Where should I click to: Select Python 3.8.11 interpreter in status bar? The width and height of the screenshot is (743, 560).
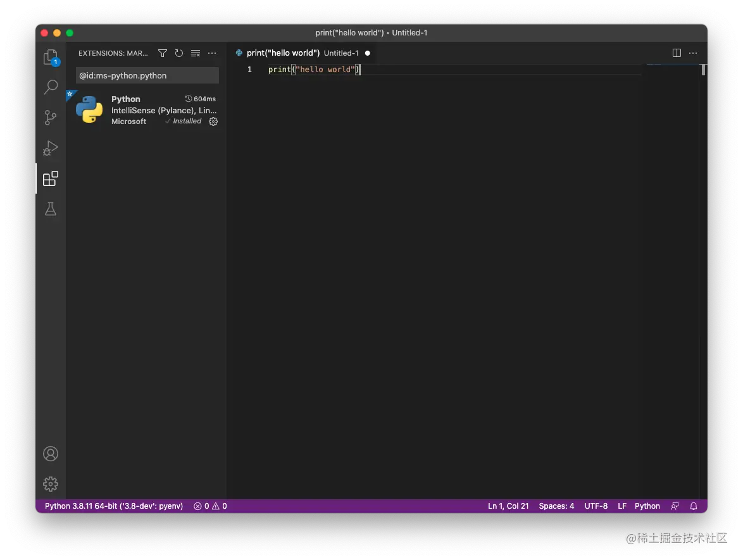pyautogui.click(x=114, y=506)
